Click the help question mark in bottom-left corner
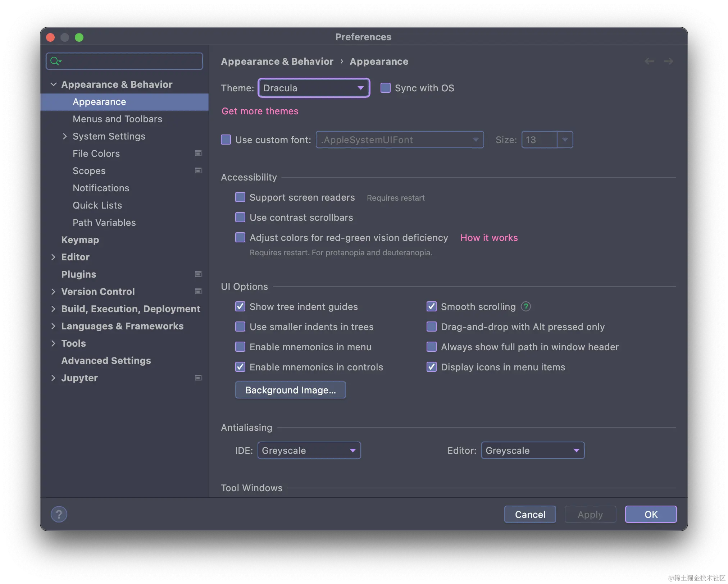Viewport: 728px width, 584px height. click(x=59, y=514)
